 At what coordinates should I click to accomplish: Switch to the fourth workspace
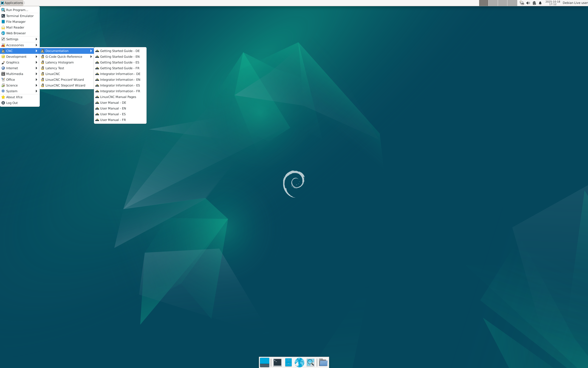pos(512,3)
